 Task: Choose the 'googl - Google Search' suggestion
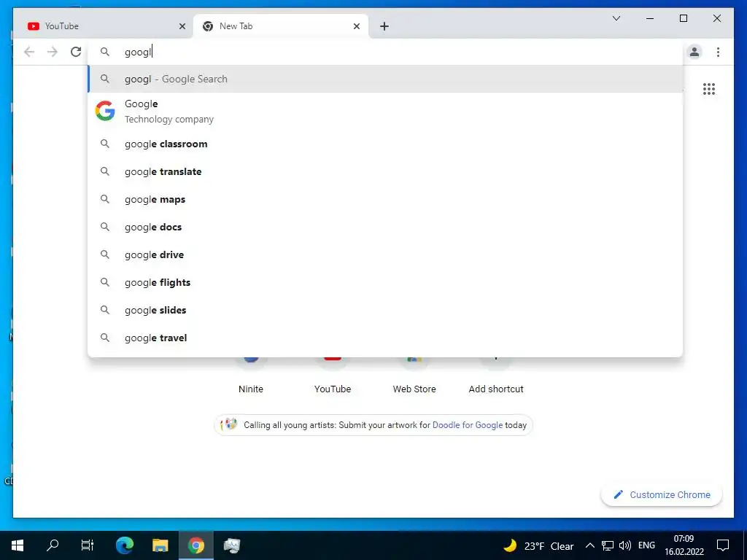pyautogui.click(x=385, y=79)
